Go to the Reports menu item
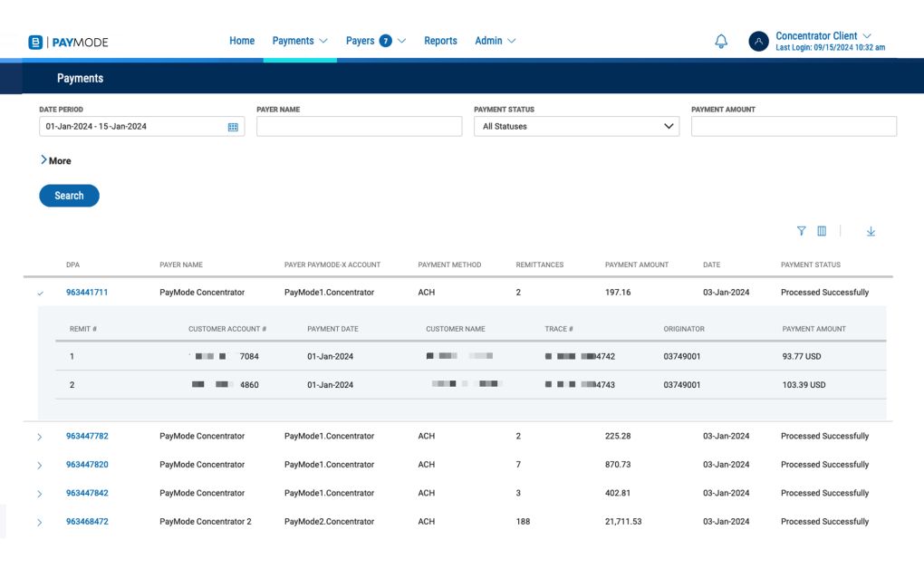The image size is (924, 578). [x=440, y=41]
